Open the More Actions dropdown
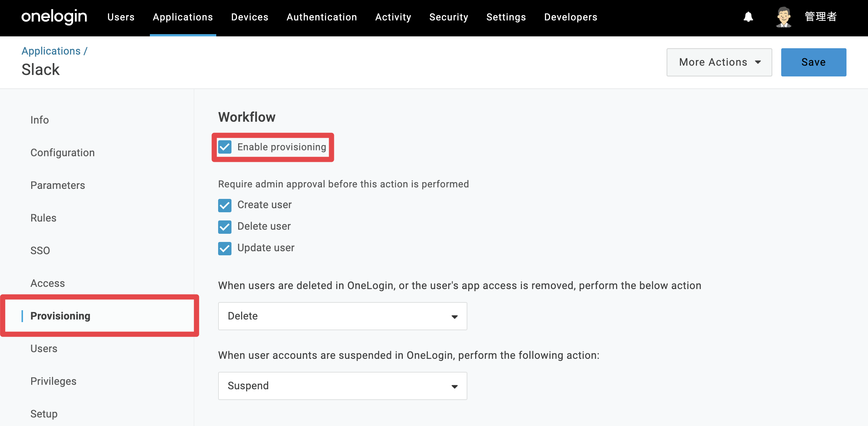 coord(719,62)
